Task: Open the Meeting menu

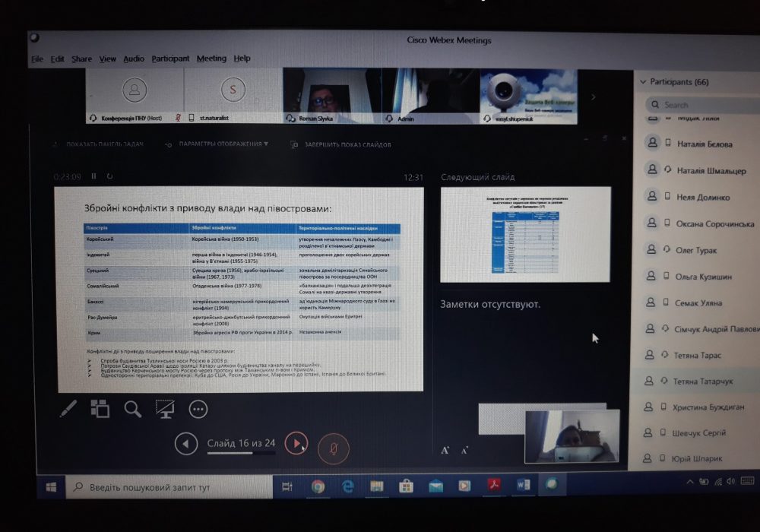Action: click(x=211, y=59)
